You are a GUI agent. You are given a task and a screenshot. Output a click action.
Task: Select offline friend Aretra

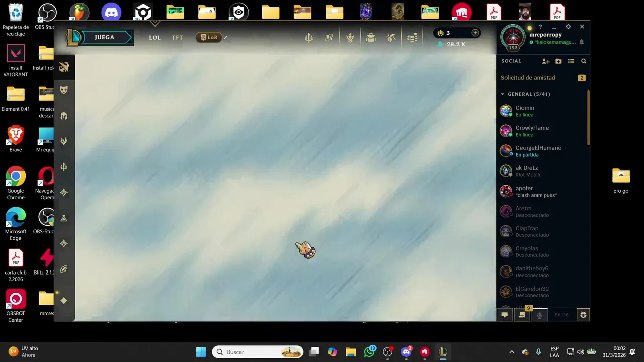pos(542,211)
